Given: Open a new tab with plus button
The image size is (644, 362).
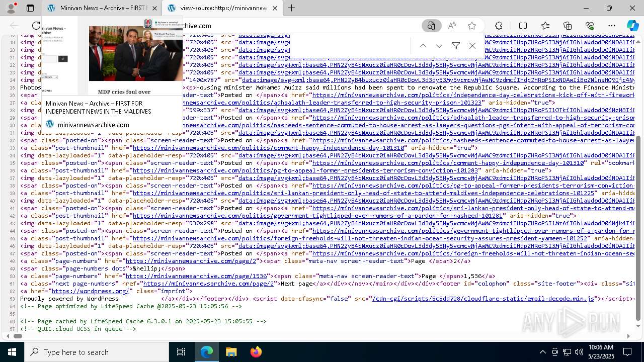Looking at the screenshot, I should click(x=292, y=8).
